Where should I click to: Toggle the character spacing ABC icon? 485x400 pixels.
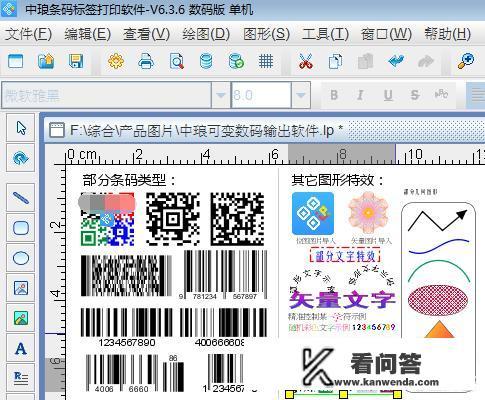tap(441, 95)
